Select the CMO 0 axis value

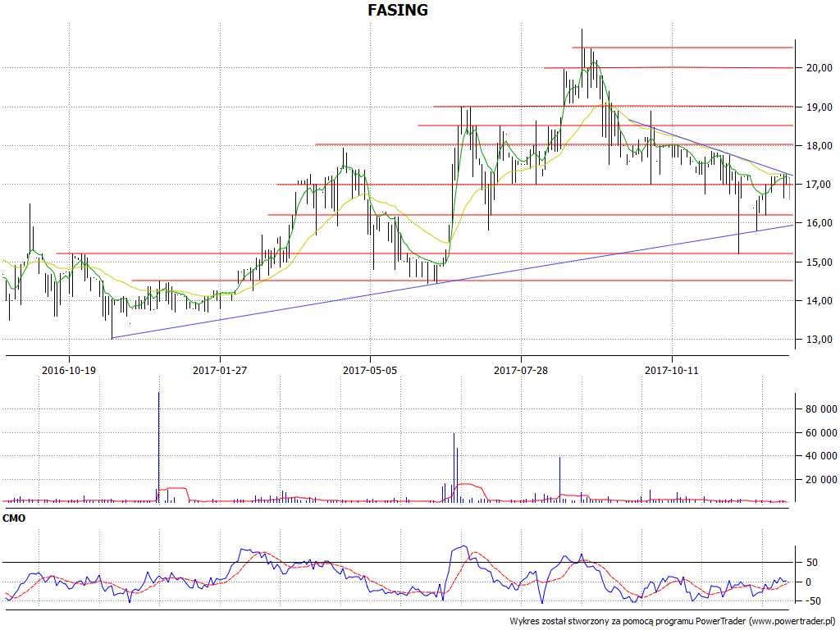click(x=809, y=582)
